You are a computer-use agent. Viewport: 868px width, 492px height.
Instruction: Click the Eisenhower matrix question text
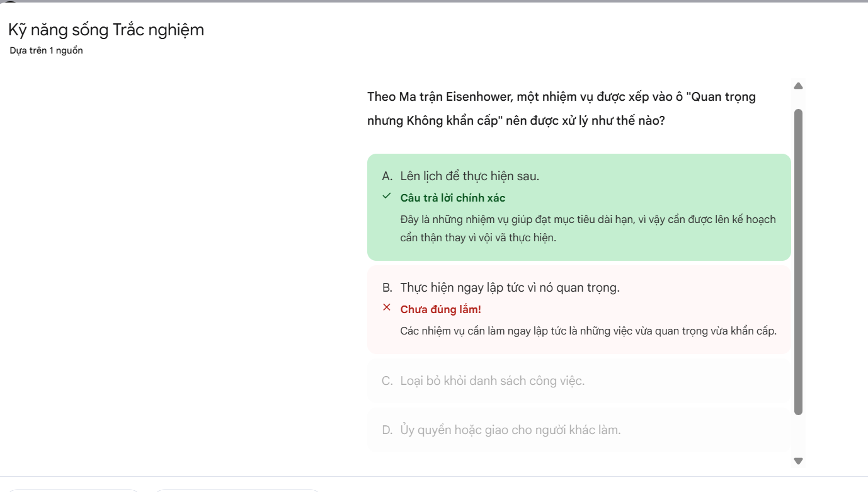click(561, 108)
